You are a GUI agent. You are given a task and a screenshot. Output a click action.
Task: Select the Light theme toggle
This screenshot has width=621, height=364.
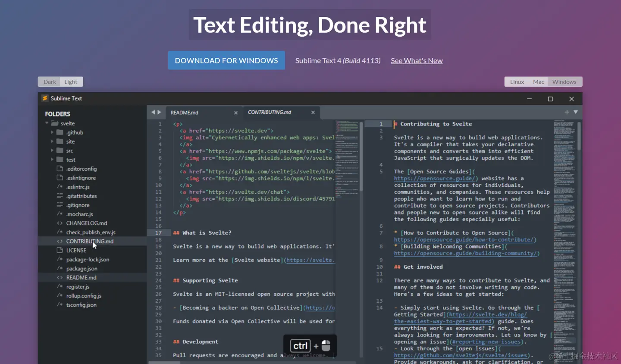pyautogui.click(x=71, y=82)
